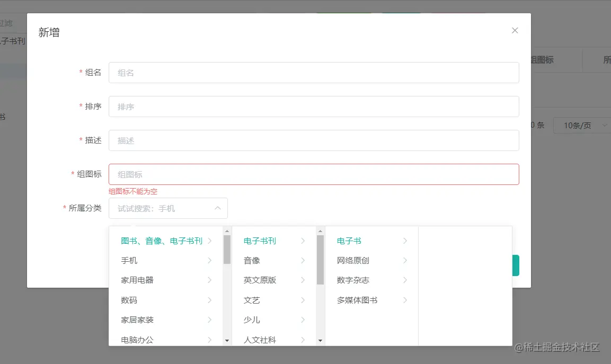
Task: Expand chevron next to 电子书刊
Action: click(x=303, y=241)
